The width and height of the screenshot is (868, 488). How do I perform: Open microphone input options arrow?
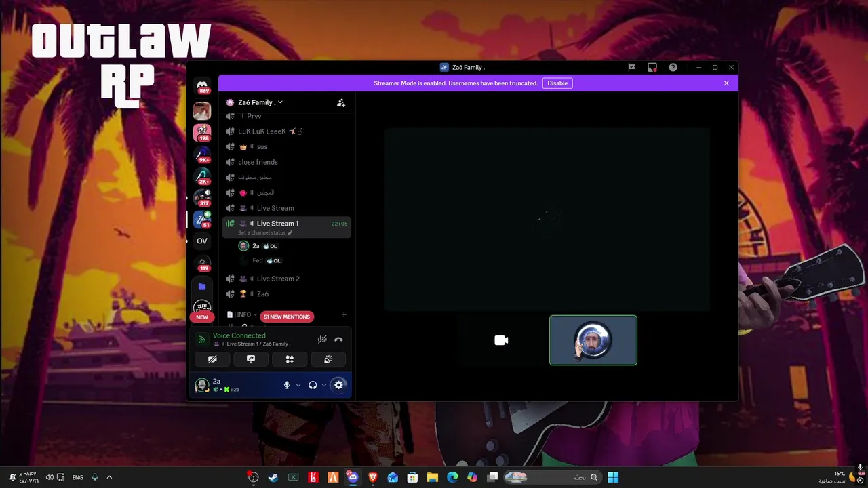coord(298,385)
